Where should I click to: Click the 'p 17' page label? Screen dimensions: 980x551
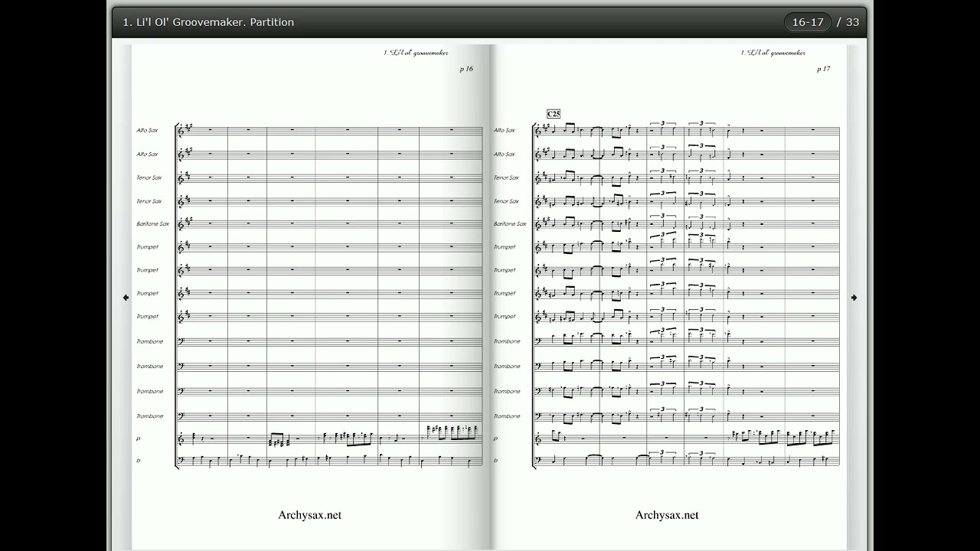[x=824, y=69]
